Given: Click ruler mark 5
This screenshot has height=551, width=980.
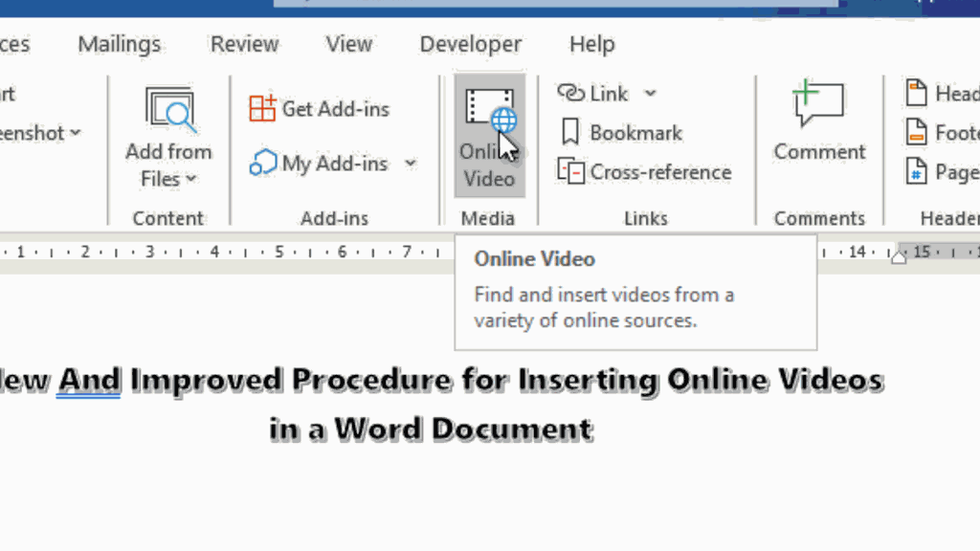Looking at the screenshot, I should tap(278, 252).
